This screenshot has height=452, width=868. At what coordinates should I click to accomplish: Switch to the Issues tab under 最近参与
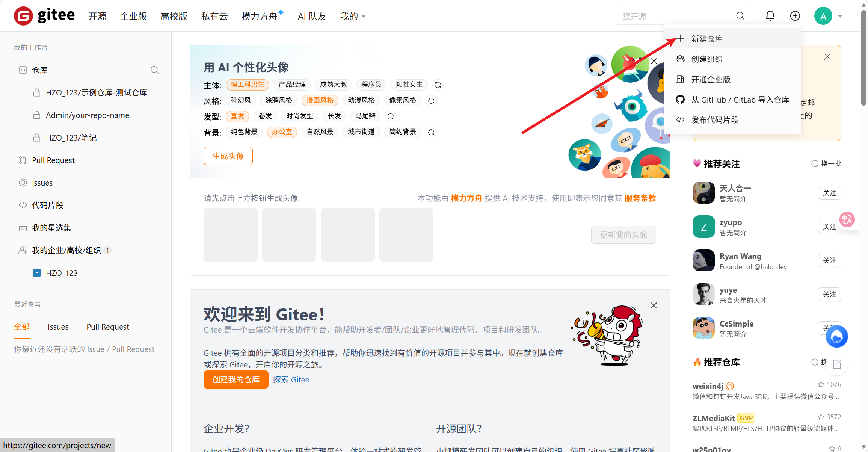[58, 327]
